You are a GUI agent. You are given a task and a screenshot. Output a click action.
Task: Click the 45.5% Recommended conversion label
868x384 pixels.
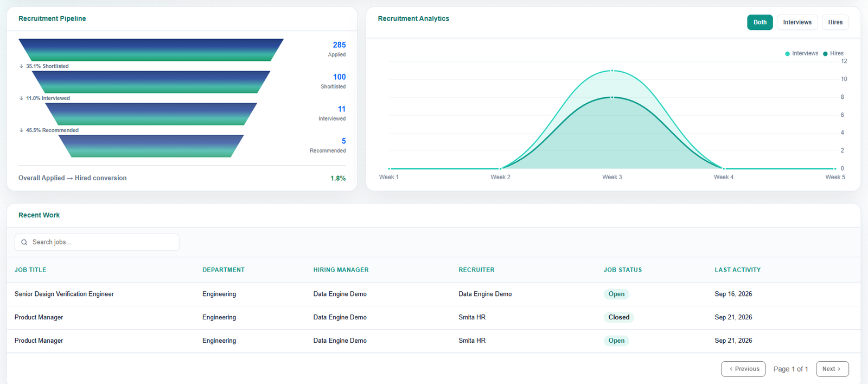(x=52, y=130)
